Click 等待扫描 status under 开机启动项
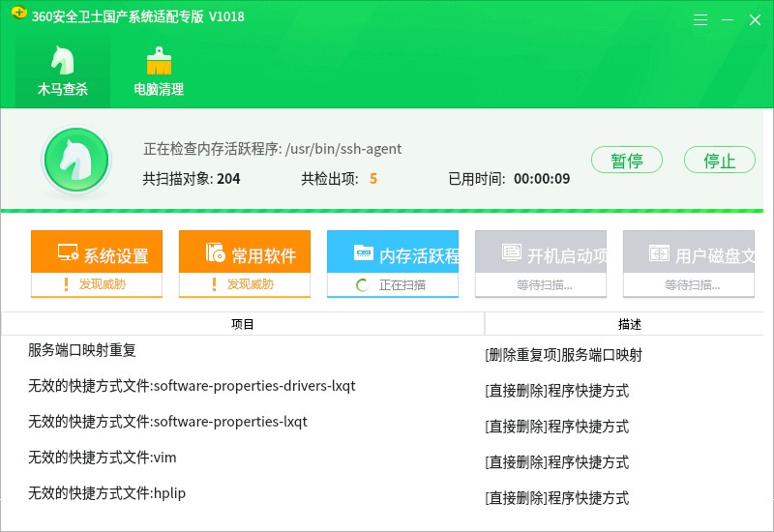The width and height of the screenshot is (774, 532). coord(545,284)
